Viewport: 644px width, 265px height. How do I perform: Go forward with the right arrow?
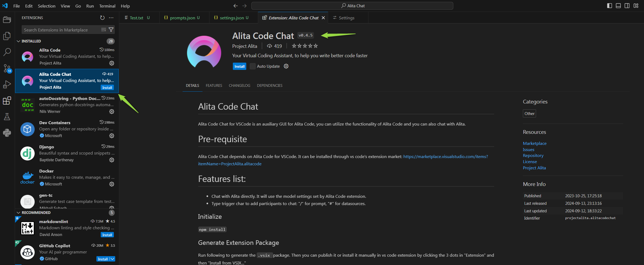[244, 6]
